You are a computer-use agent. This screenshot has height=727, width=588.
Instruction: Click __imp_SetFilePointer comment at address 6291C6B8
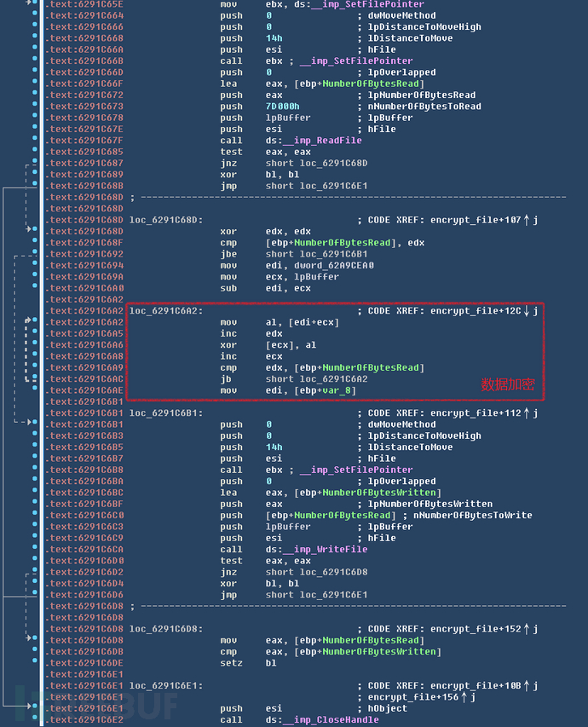pyautogui.click(x=356, y=470)
